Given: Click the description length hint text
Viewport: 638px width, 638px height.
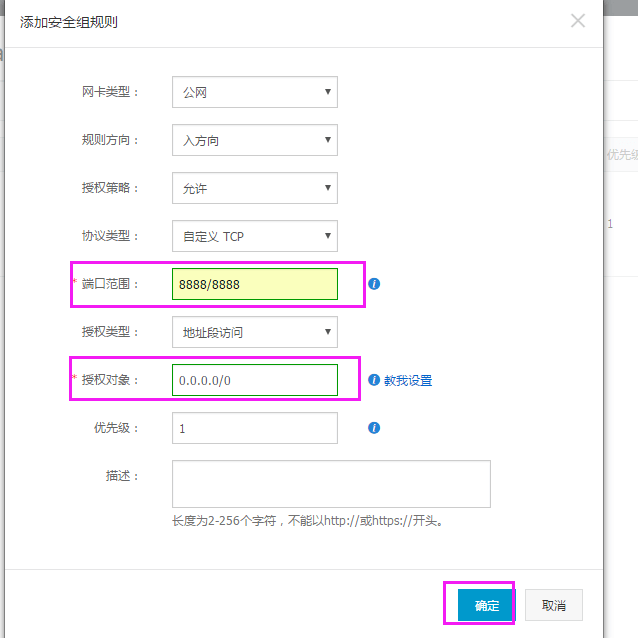Looking at the screenshot, I should [306, 521].
